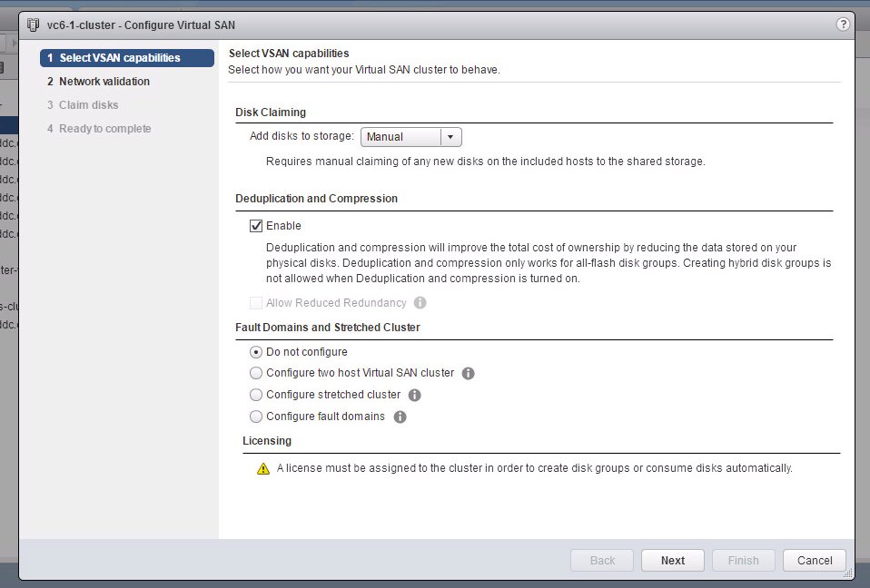Select the Do not configure option

[256, 352]
